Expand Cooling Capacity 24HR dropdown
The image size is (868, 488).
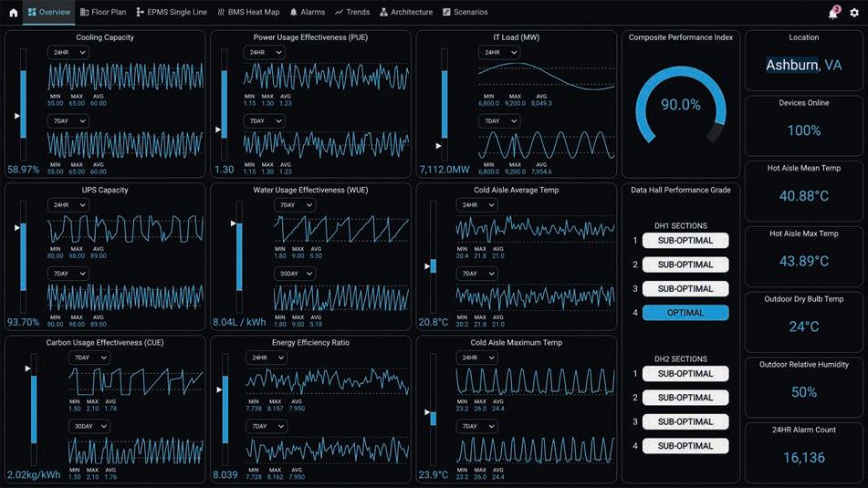68,53
